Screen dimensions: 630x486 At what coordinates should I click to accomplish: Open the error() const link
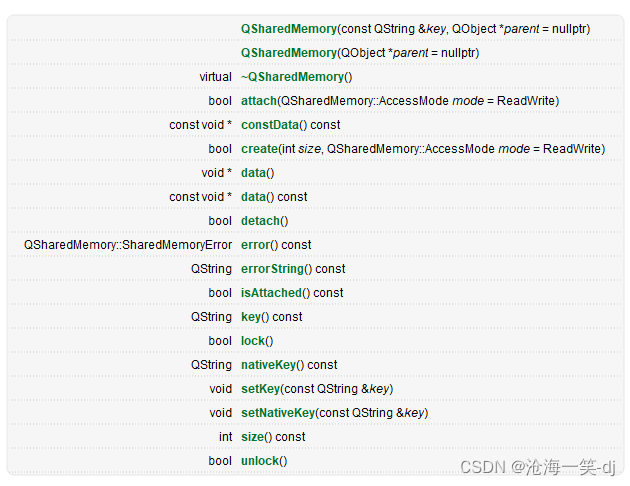256,245
